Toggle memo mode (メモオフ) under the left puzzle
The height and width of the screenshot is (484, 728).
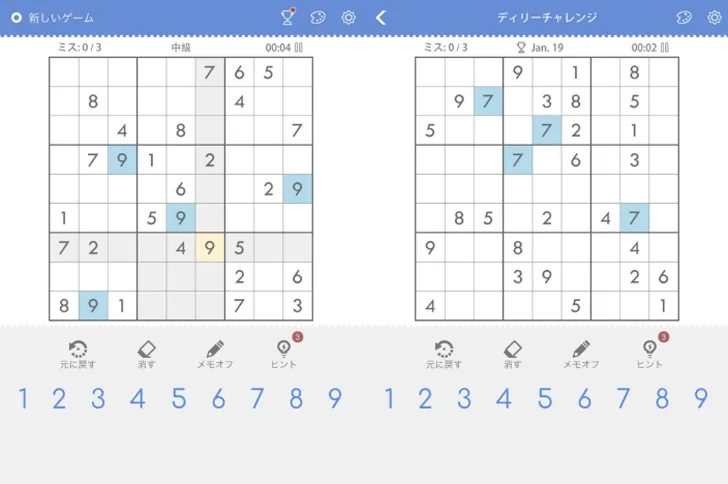[215, 352]
